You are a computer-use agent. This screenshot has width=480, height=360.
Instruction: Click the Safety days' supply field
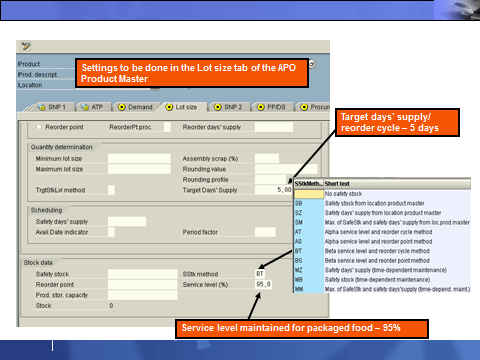tap(127, 221)
